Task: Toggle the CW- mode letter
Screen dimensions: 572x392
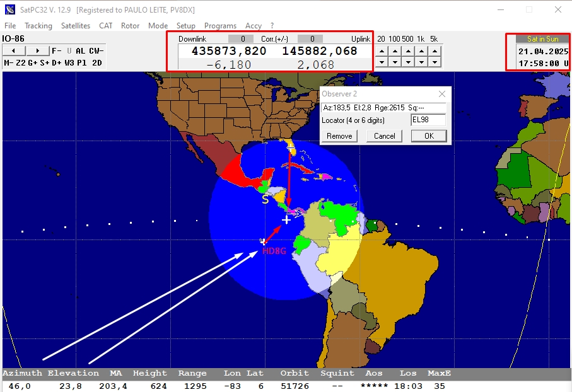Action: [x=96, y=50]
